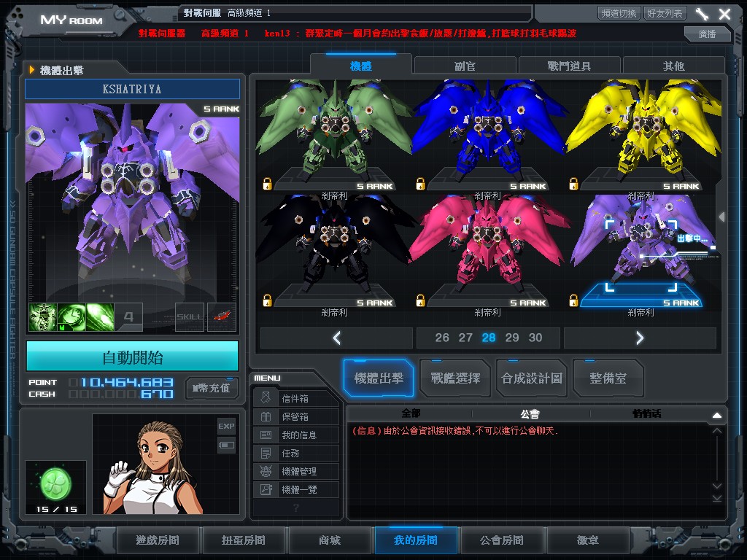The image size is (747, 560).
Task: Switch to the 副官 tab
Action: [465, 66]
